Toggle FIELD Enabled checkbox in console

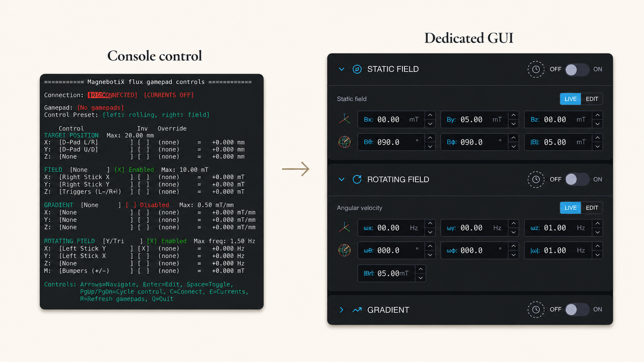(x=119, y=170)
